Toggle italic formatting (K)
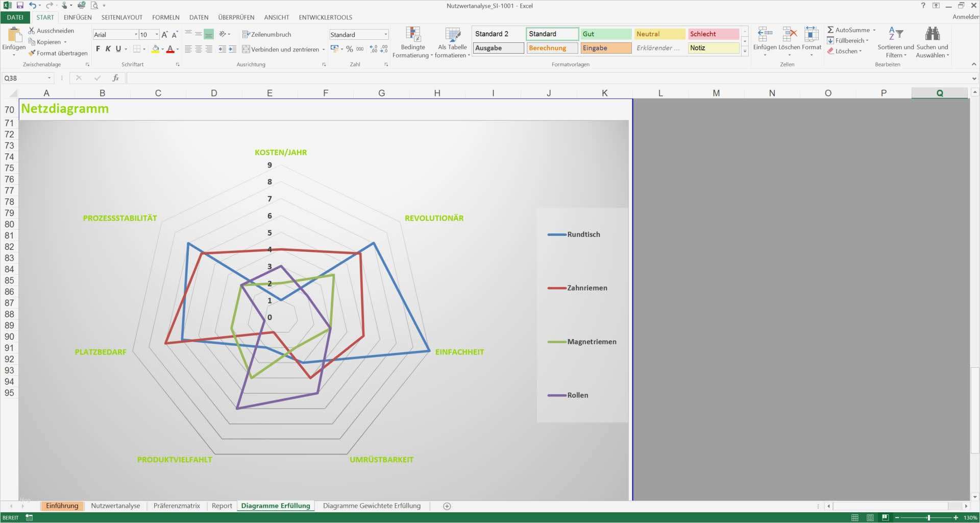Screen dimensions: 980x523 pos(108,49)
